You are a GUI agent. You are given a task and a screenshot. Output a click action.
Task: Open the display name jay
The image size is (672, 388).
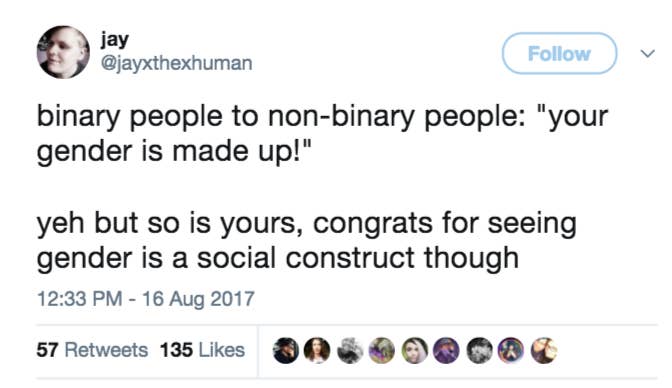tap(114, 40)
